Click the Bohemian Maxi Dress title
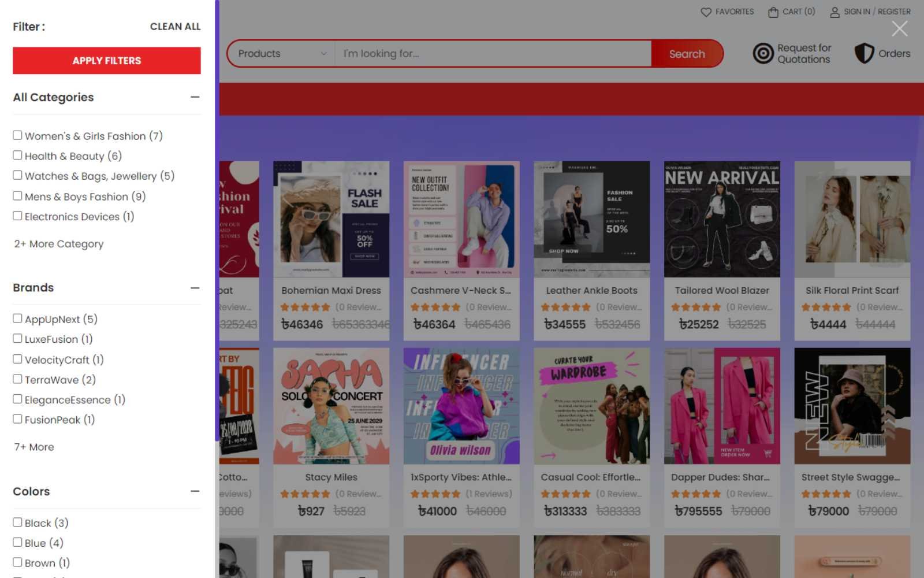The width and height of the screenshot is (924, 578). coord(331,291)
